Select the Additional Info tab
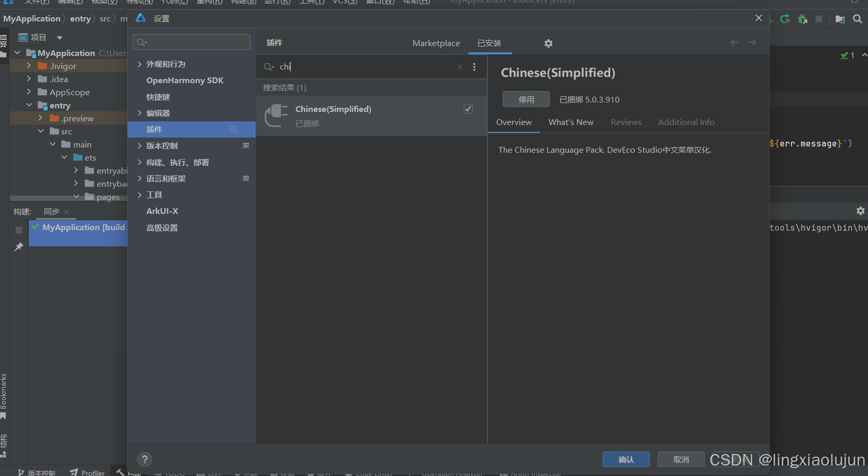This screenshot has height=476, width=868. pos(686,122)
